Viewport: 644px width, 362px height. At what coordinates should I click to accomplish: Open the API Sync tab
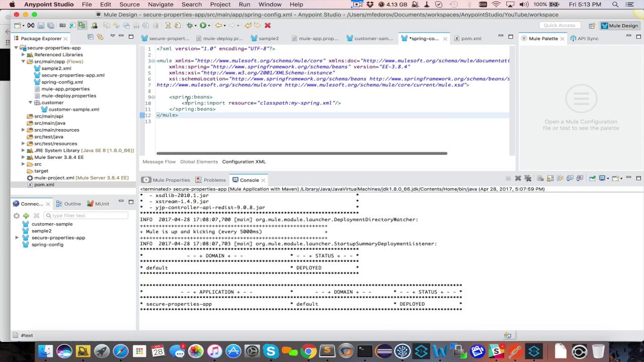584,38
